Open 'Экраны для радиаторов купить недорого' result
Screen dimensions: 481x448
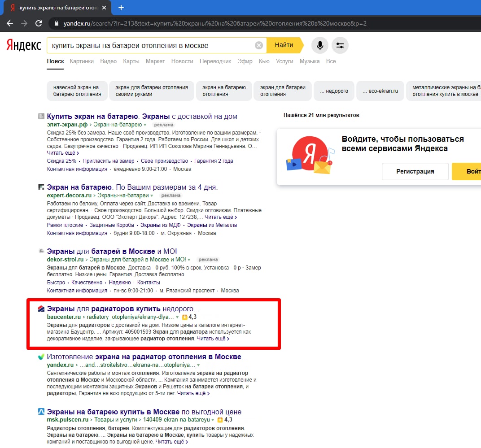tap(123, 309)
